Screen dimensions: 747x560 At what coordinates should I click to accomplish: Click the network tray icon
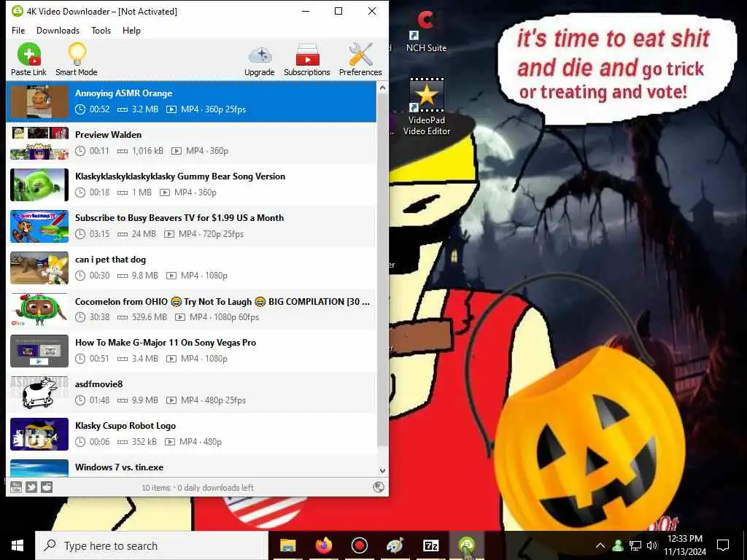tap(635, 545)
